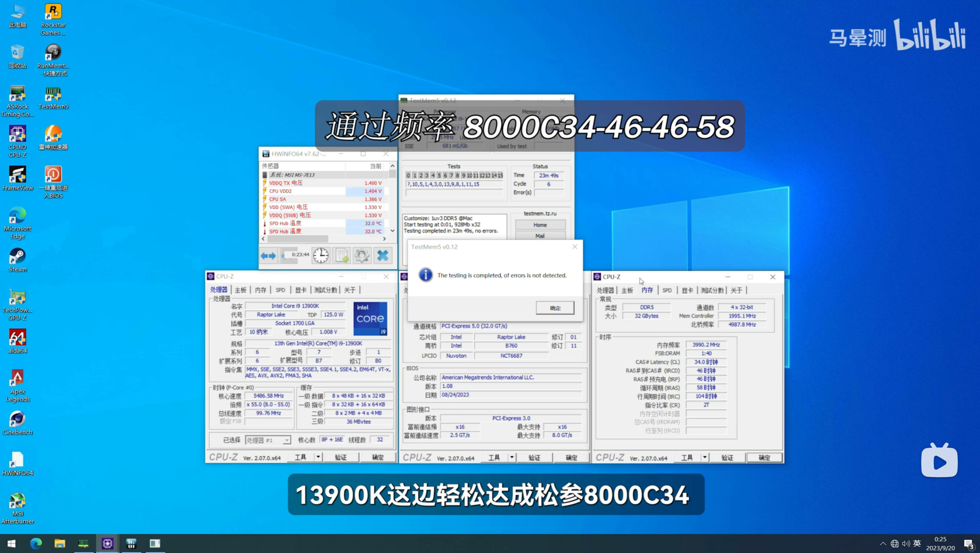Open 雷神加速器 desktop shortcut
The width and height of the screenshot is (980, 553).
coord(53,137)
